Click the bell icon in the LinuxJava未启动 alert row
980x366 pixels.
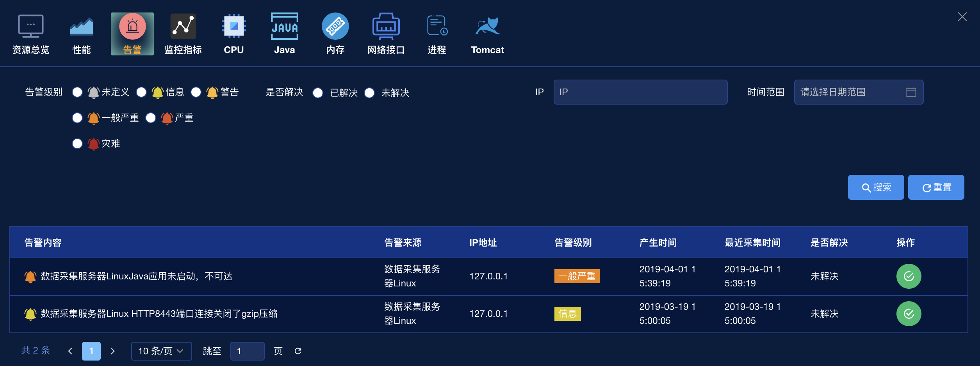tap(30, 276)
